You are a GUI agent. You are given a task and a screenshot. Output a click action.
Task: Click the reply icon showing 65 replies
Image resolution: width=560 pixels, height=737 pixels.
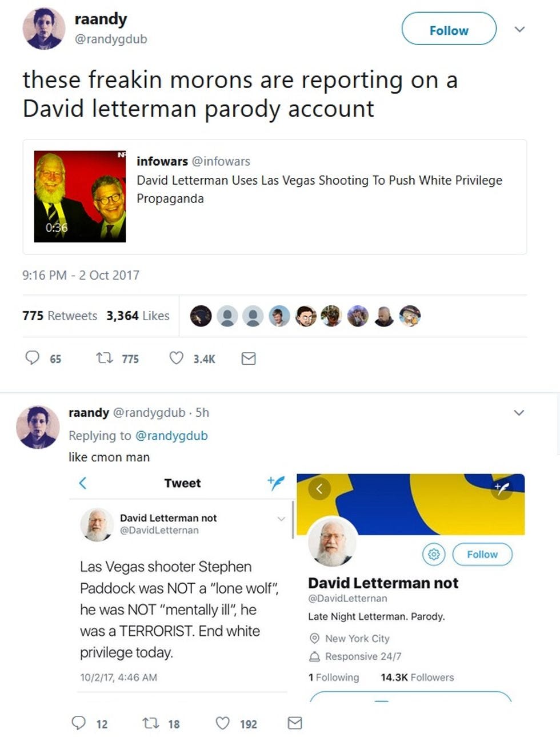click(x=33, y=358)
